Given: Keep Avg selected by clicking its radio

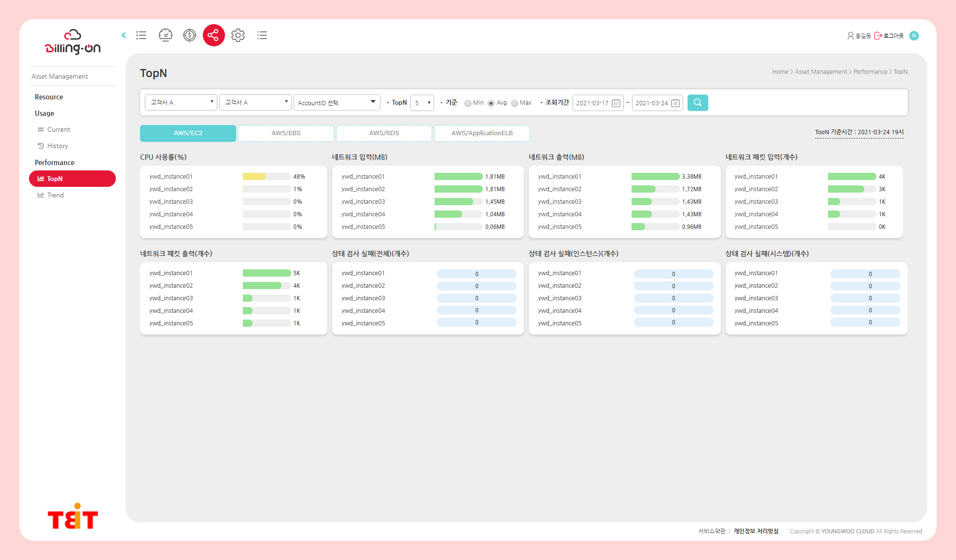Looking at the screenshot, I should point(491,103).
